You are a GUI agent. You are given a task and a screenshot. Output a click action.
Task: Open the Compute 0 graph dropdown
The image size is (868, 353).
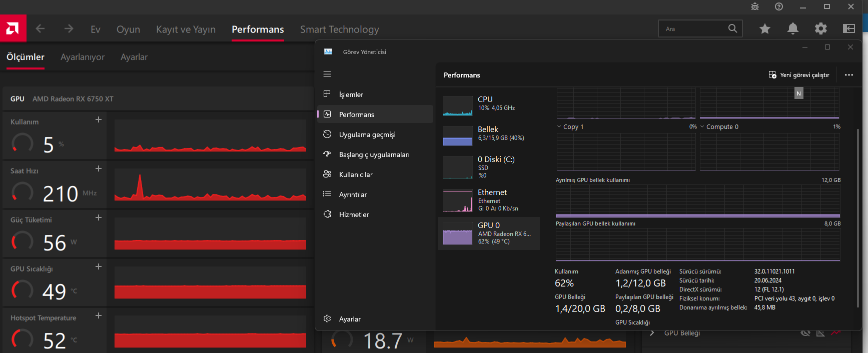(x=702, y=127)
